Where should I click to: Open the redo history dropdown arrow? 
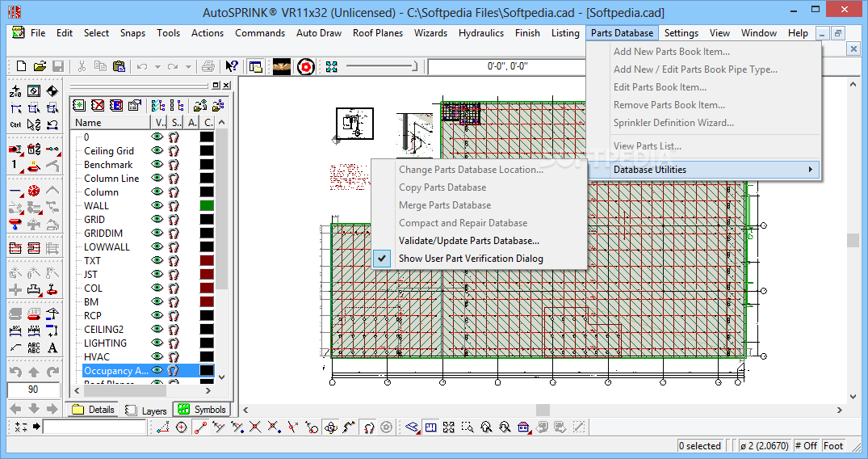[188, 67]
